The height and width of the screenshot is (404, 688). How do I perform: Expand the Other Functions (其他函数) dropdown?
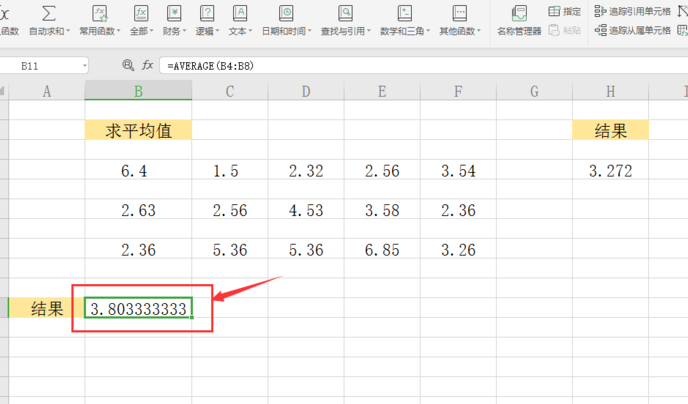[485, 32]
